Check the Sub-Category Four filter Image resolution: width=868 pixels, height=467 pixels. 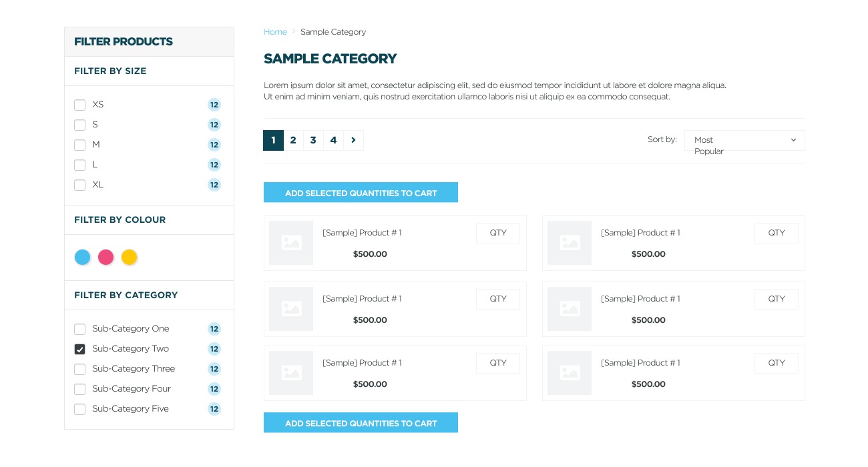tap(79, 389)
